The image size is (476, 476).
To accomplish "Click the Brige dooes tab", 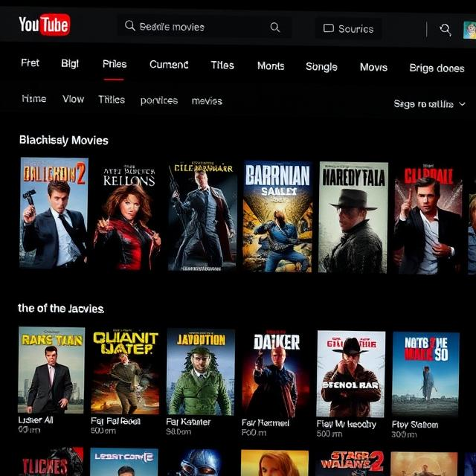I will (x=437, y=68).
